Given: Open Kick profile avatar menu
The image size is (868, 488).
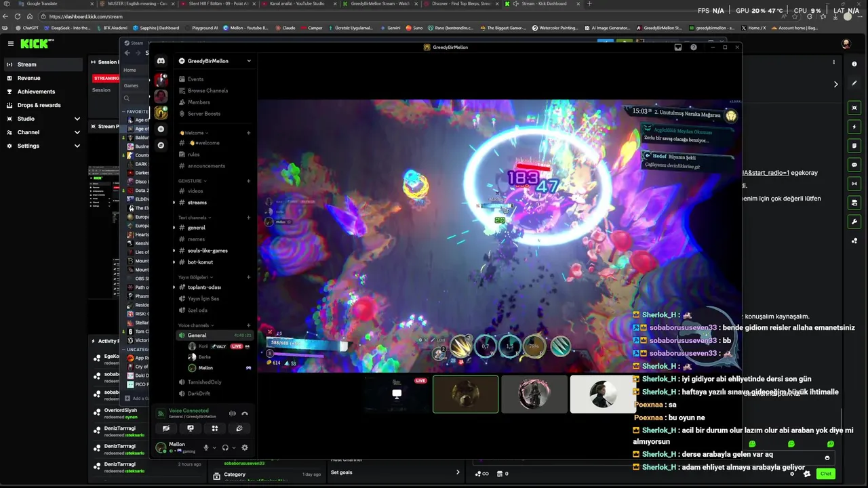Looking at the screenshot, I should pos(846,44).
